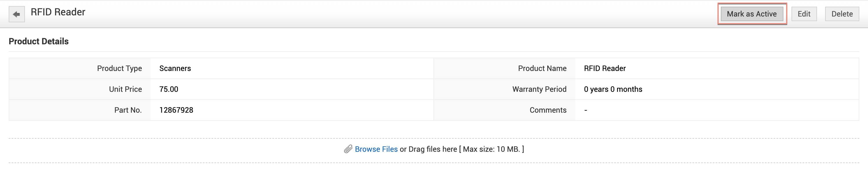Click the Drag files here upload text
868x170 pixels.
[x=433, y=149]
